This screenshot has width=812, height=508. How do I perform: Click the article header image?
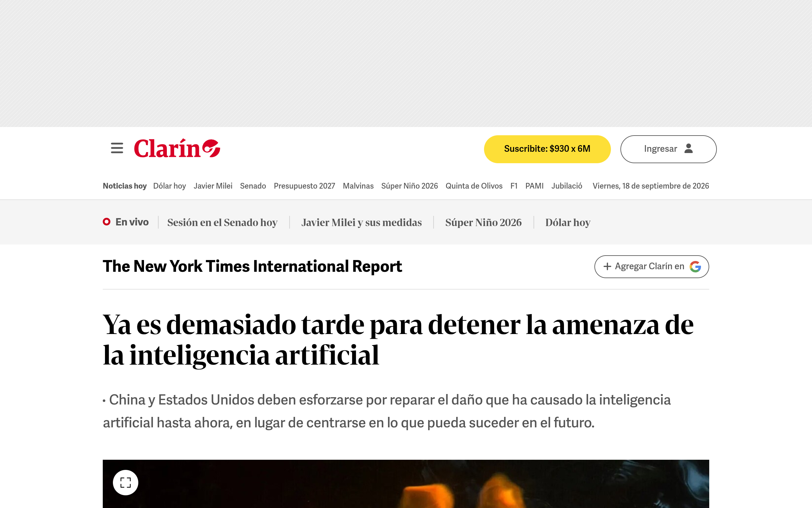(406, 484)
